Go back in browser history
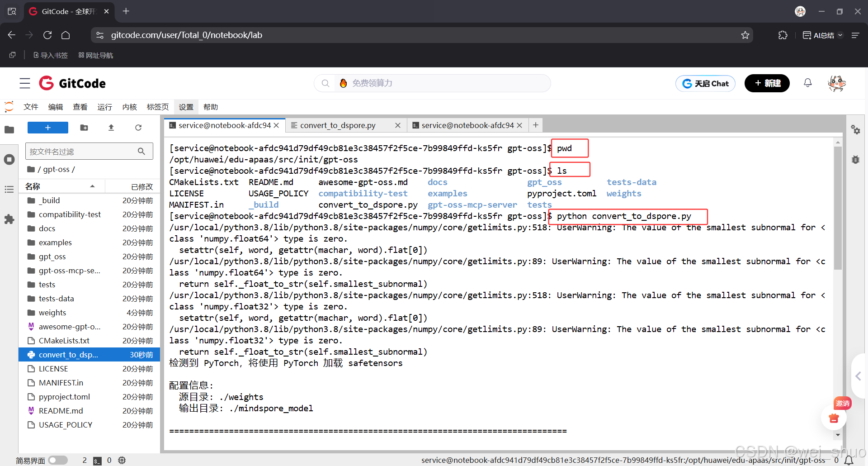Viewport: 868px width, 466px height. click(12, 35)
